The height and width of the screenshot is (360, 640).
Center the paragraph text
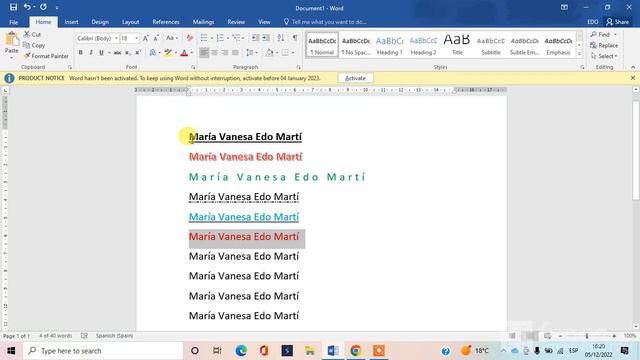pos(214,52)
